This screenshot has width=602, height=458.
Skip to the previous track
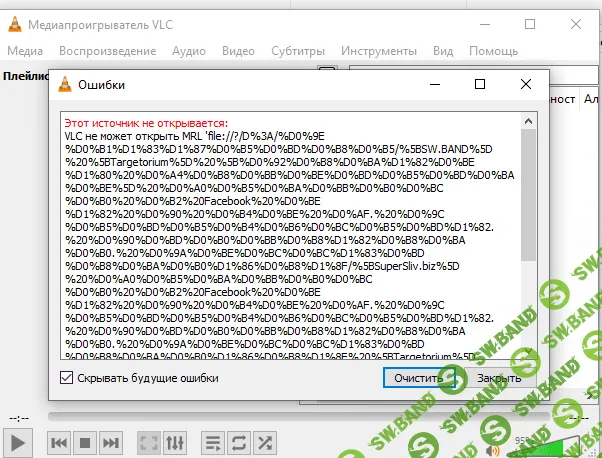pyautogui.click(x=59, y=441)
